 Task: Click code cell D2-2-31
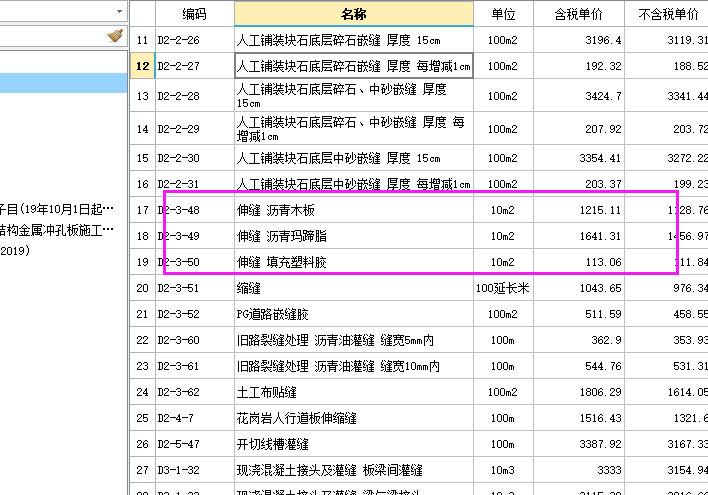click(x=195, y=184)
